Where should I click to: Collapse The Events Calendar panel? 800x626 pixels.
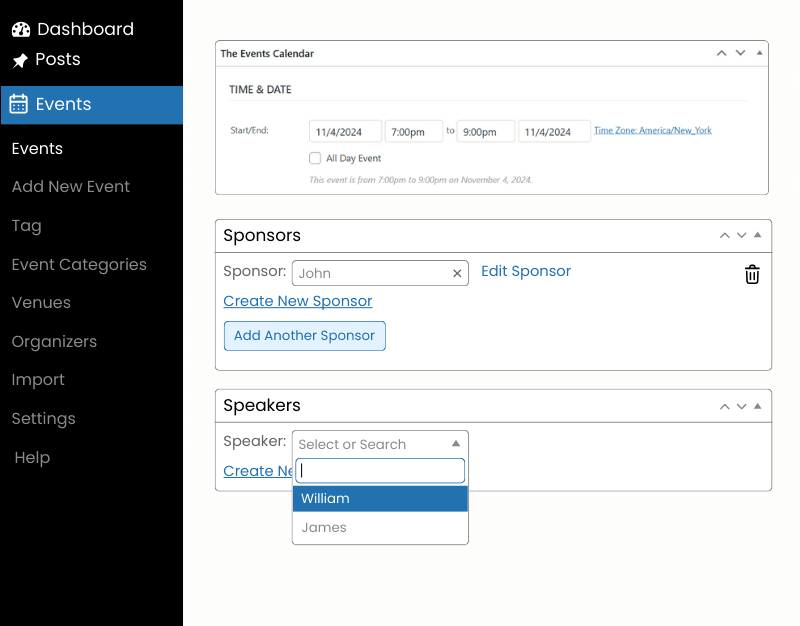(x=759, y=53)
